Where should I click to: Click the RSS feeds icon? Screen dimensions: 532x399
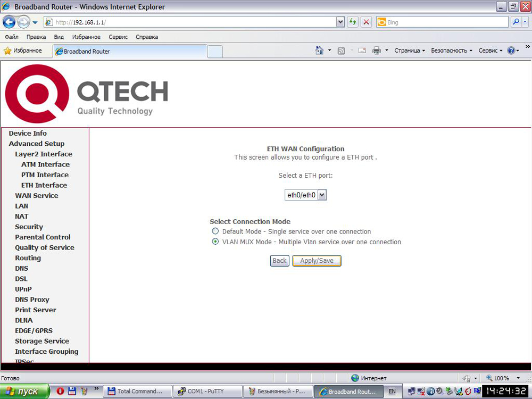click(x=341, y=51)
